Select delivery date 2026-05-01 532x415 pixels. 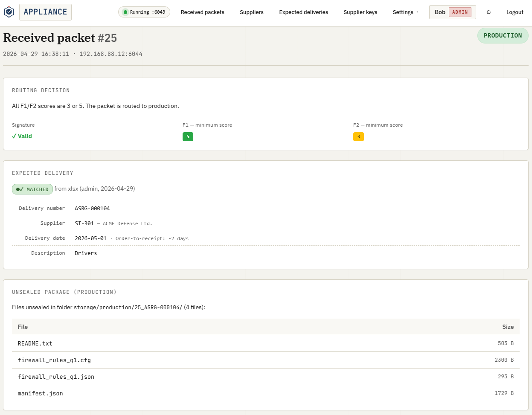pyautogui.click(x=90, y=238)
